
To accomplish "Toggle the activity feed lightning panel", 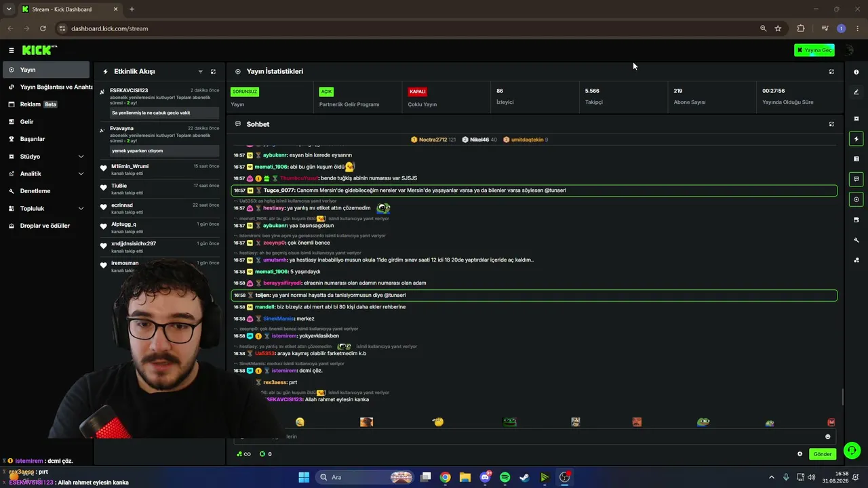I will (x=856, y=139).
